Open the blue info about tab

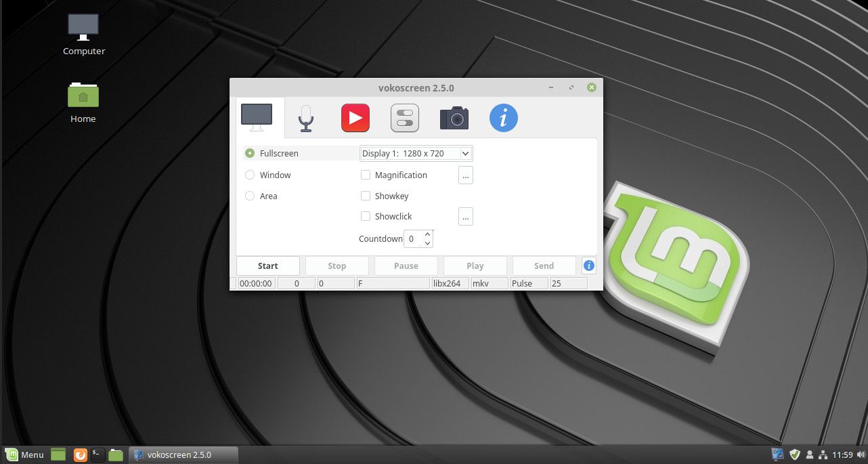(503, 118)
